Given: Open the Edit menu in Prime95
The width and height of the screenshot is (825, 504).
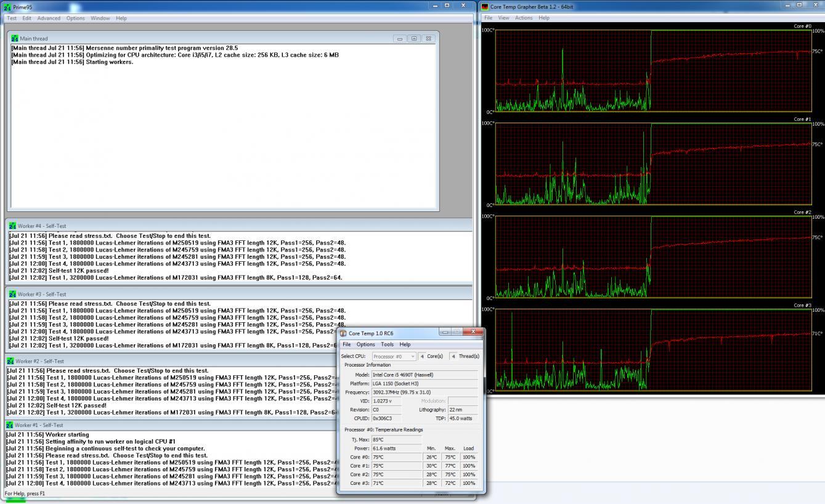Looking at the screenshot, I should (x=27, y=18).
